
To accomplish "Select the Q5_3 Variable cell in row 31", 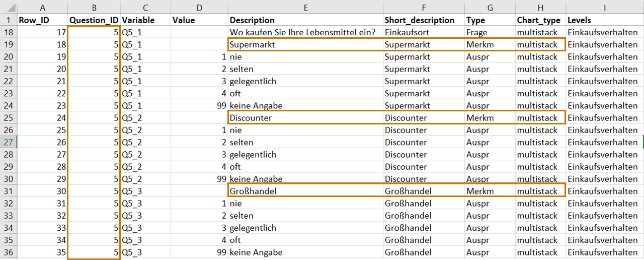I will (145, 191).
